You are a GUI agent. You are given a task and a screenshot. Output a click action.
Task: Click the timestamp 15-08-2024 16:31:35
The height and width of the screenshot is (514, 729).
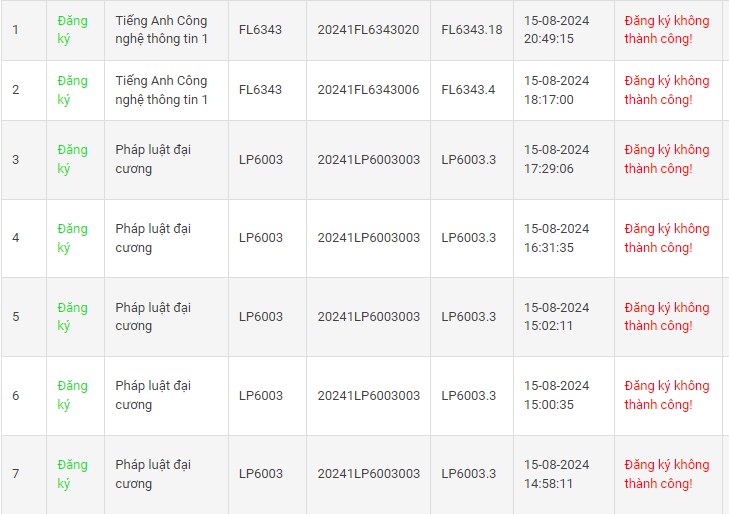coord(556,238)
